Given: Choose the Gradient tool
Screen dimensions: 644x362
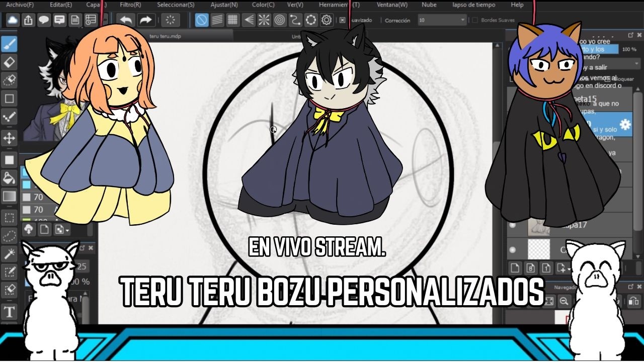Looking at the screenshot, I should tap(9, 196).
